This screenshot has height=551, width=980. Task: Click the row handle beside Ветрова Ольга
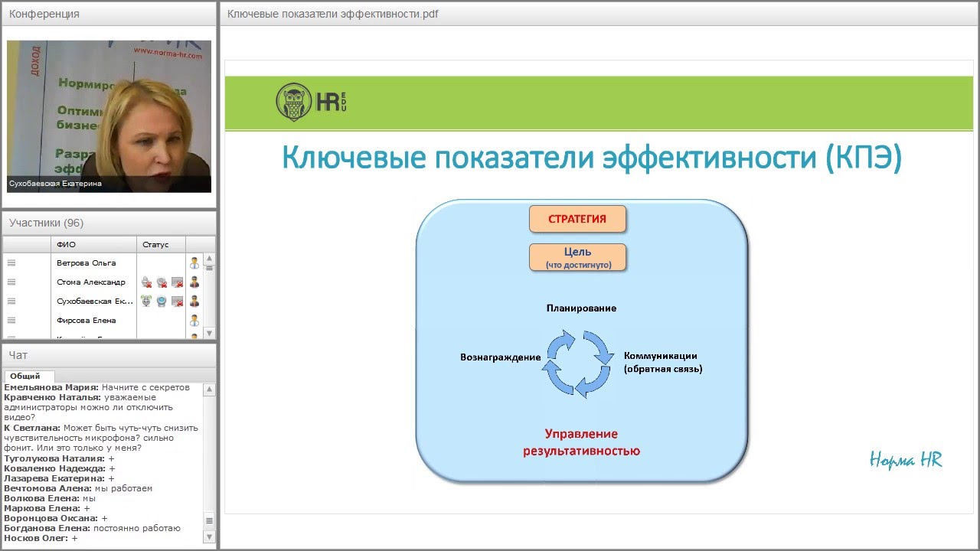(11, 262)
